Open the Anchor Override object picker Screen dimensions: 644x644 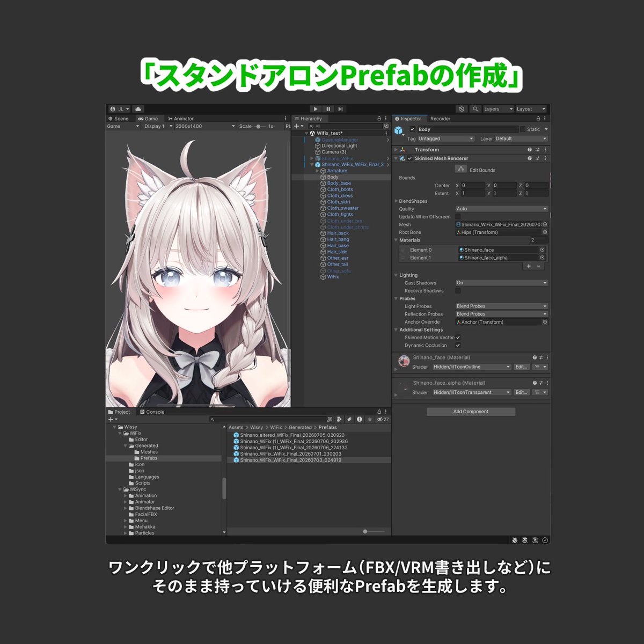[x=545, y=322]
